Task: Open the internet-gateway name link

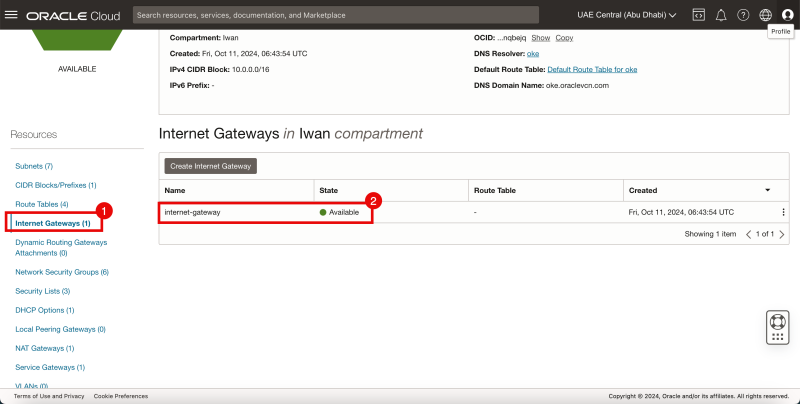Action: 192,212
